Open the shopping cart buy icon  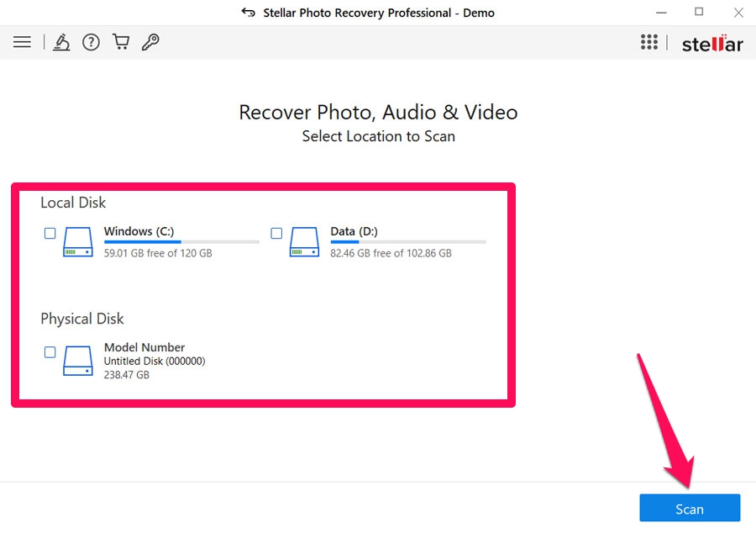click(120, 42)
